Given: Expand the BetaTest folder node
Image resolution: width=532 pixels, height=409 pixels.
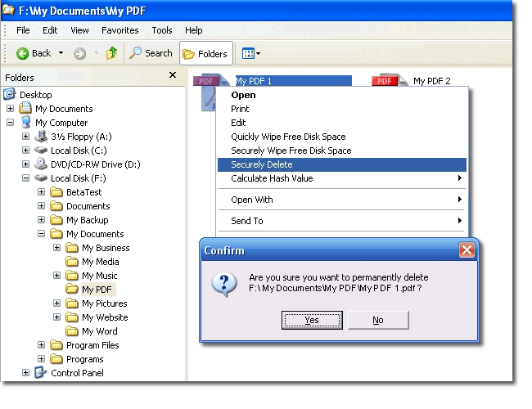Looking at the screenshot, I should click(42, 192).
